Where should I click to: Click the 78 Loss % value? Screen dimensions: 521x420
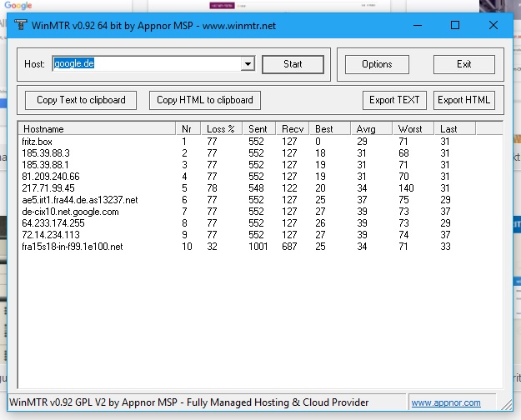(212, 188)
